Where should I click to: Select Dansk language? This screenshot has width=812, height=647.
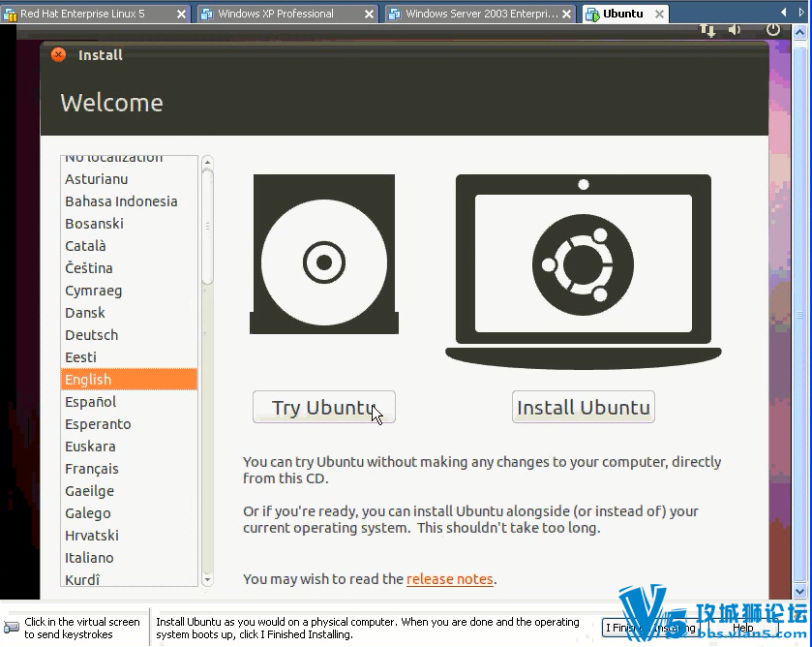(129, 313)
